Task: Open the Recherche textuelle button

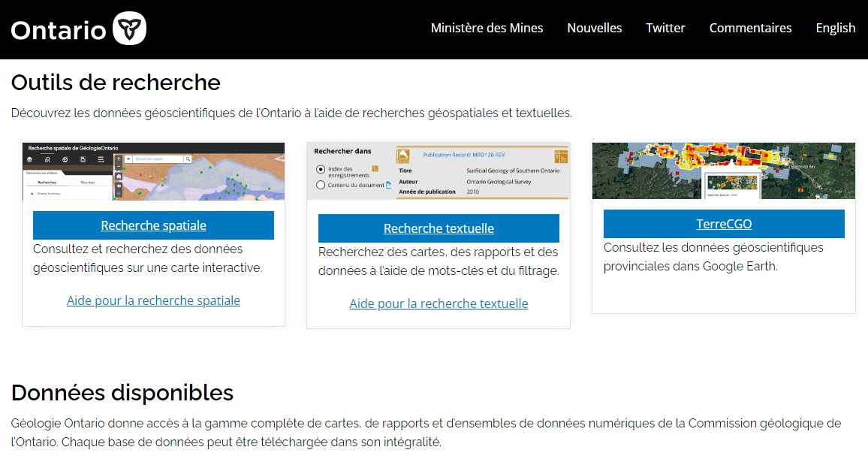Action: click(439, 228)
